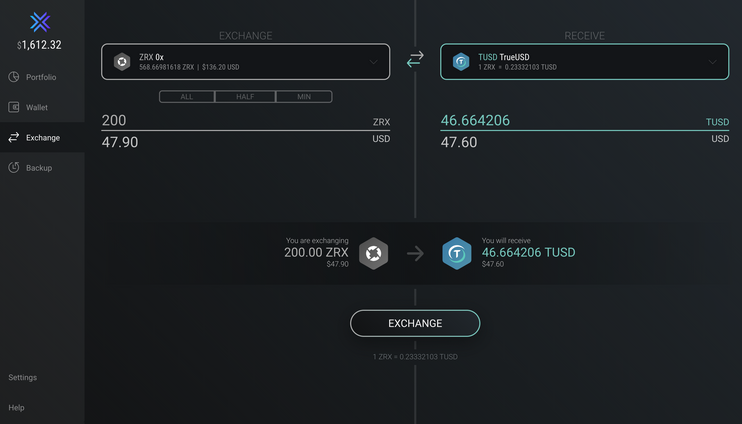742x424 pixels.
Task: Select ALL amount button
Action: [186, 97]
